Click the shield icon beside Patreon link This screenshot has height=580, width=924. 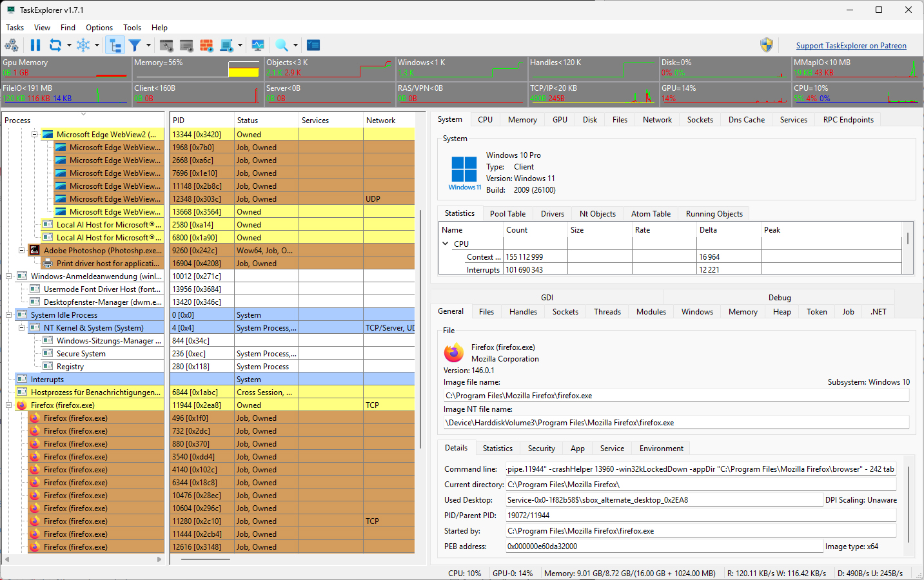(766, 45)
